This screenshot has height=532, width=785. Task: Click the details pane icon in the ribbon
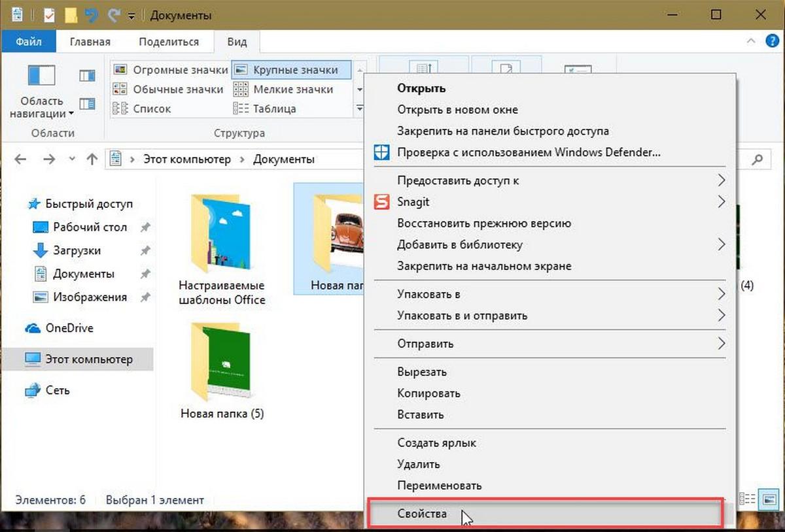(x=87, y=104)
